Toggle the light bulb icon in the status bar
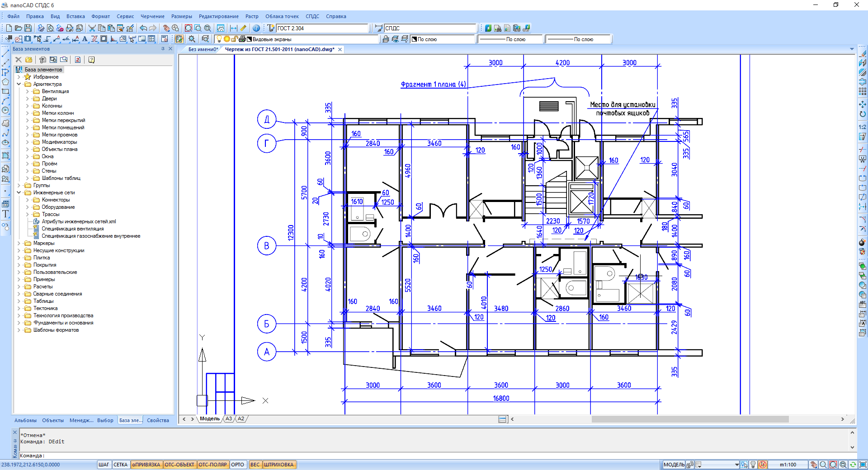 (753, 465)
